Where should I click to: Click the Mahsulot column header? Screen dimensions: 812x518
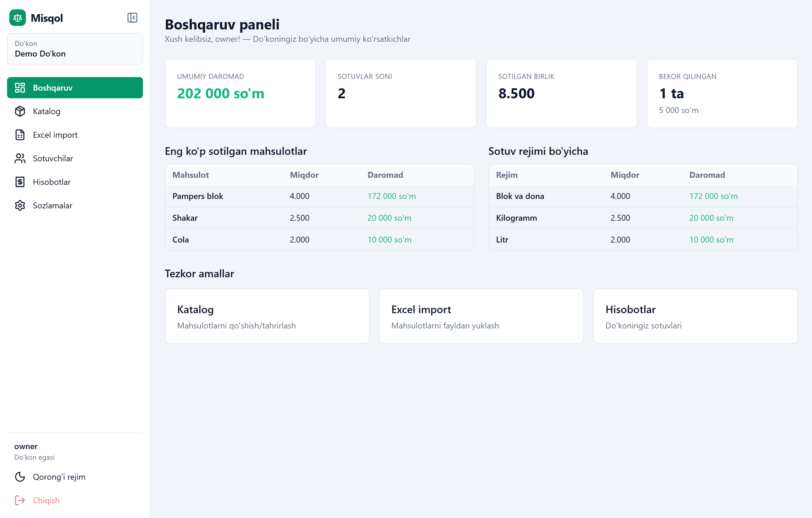point(191,175)
